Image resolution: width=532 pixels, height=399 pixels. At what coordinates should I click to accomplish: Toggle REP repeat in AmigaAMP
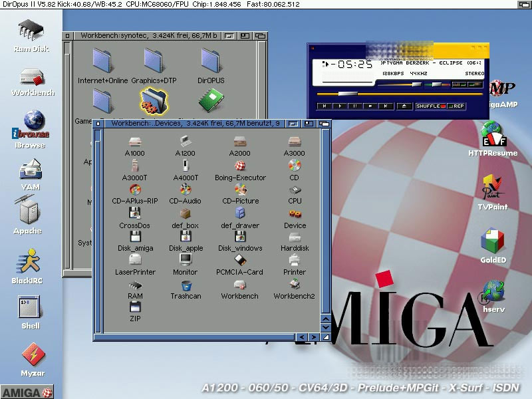pyautogui.click(x=456, y=106)
